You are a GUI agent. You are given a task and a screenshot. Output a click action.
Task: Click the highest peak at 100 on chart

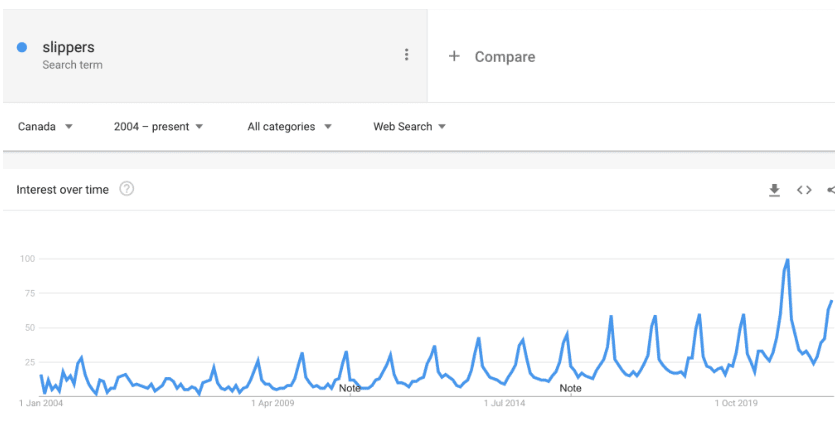pyautogui.click(x=787, y=259)
